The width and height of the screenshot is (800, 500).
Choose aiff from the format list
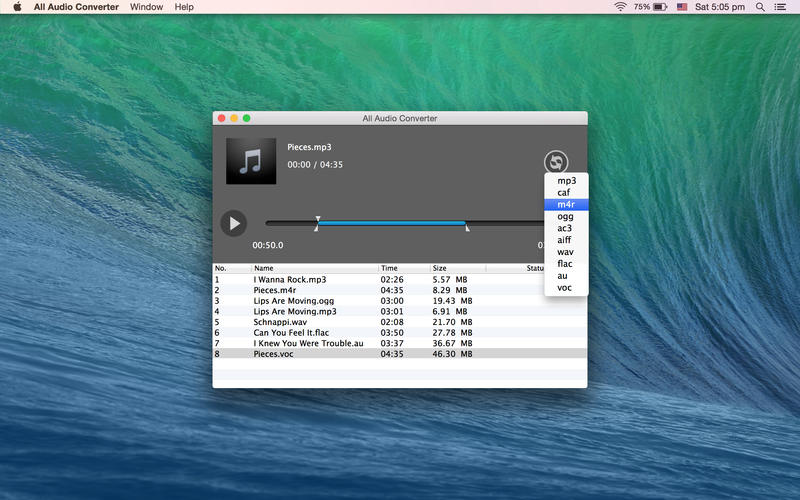pyautogui.click(x=566, y=240)
